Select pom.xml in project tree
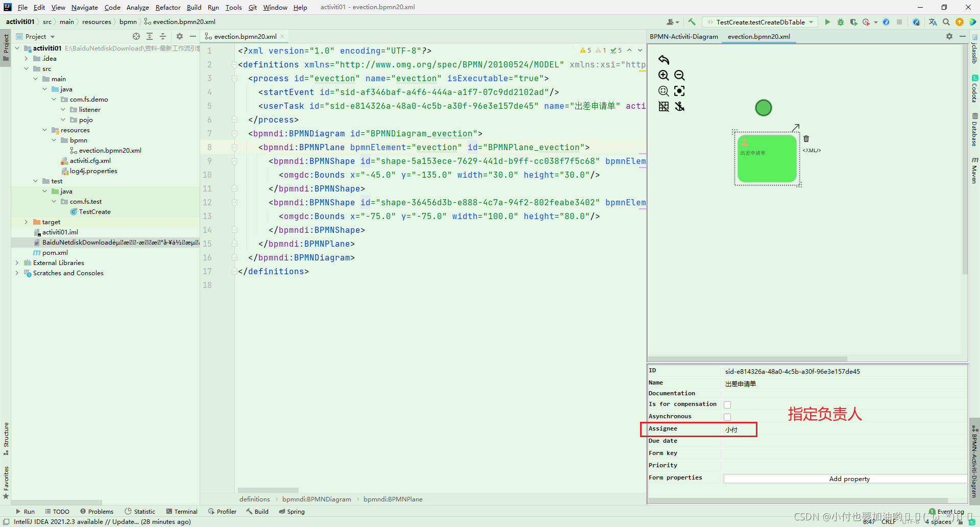Screen dimensions: 980x527 coord(50,253)
